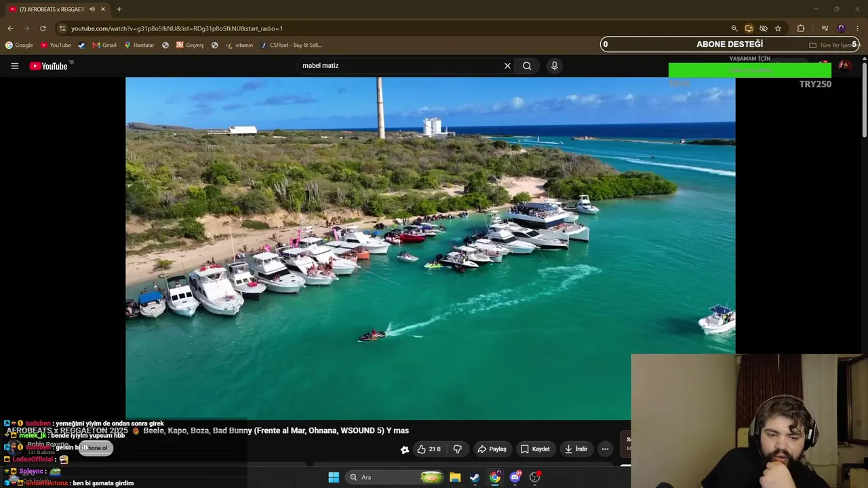Click the video player to pause playback
The image size is (868, 488).
[x=430, y=248]
